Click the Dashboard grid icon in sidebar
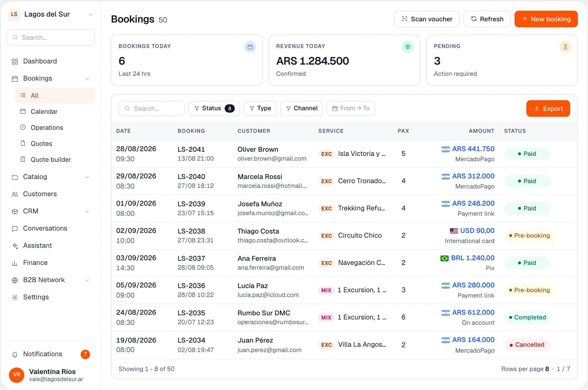 [15, 61]
